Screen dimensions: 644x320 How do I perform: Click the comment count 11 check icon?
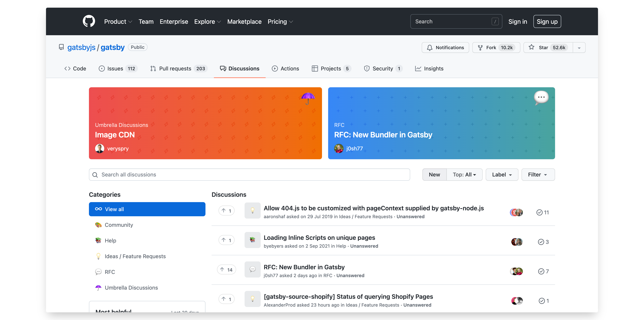coord(539,212)
